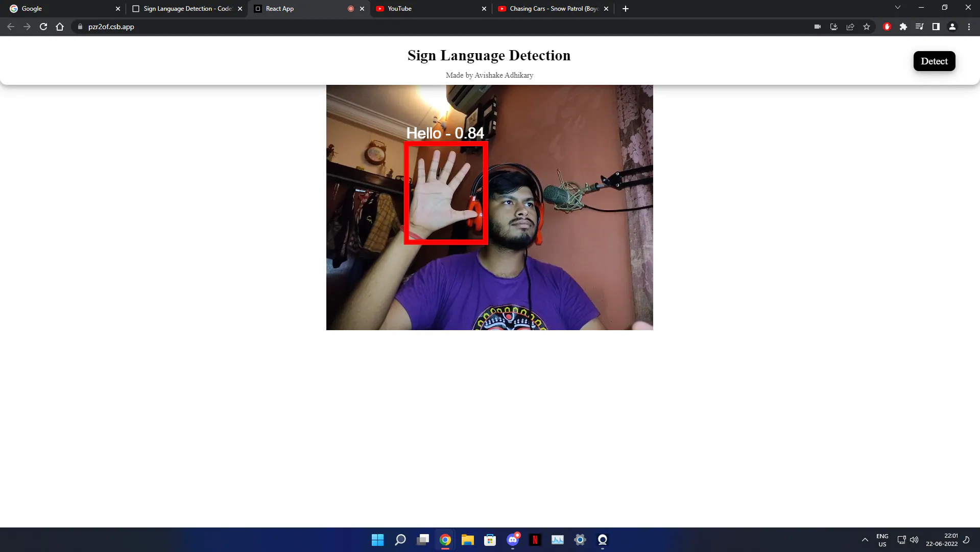Toggle the browser side panel
Image resolution: width=980 pixels, height=552 pixels.
[x=936, y=27]
